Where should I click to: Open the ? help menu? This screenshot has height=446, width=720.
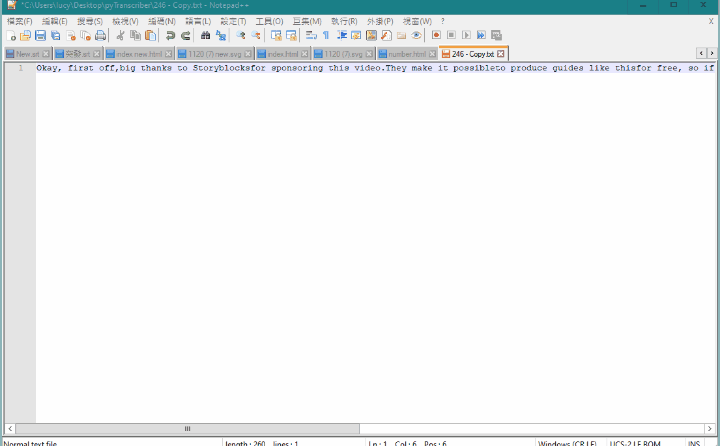tap(443, 21)
